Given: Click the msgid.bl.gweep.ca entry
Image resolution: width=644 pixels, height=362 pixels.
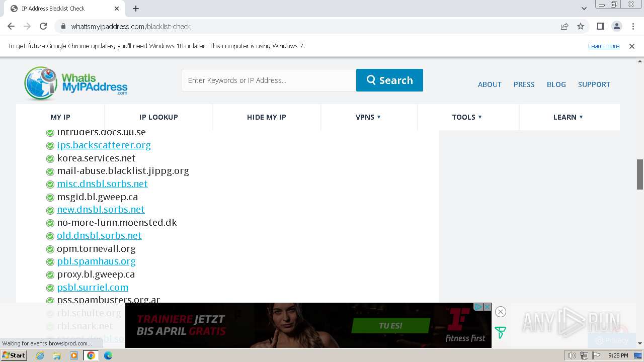Looking at the screenshot, I should [x=97, y=197].
